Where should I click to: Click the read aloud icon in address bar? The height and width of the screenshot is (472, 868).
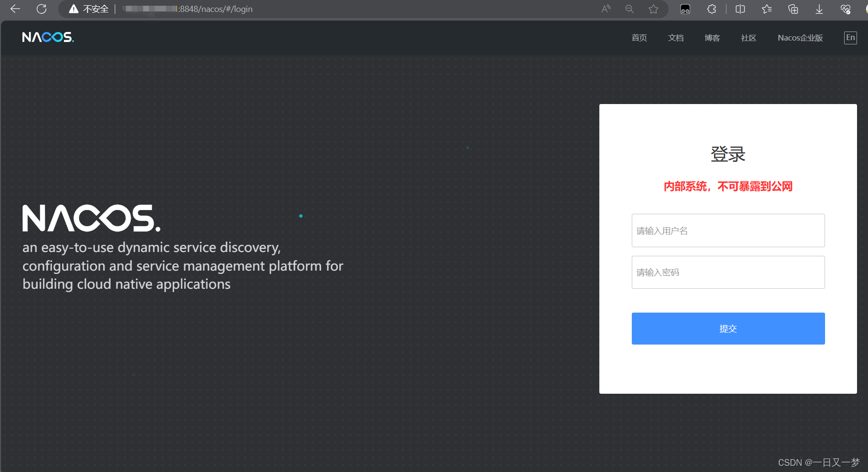coord(606,9)
